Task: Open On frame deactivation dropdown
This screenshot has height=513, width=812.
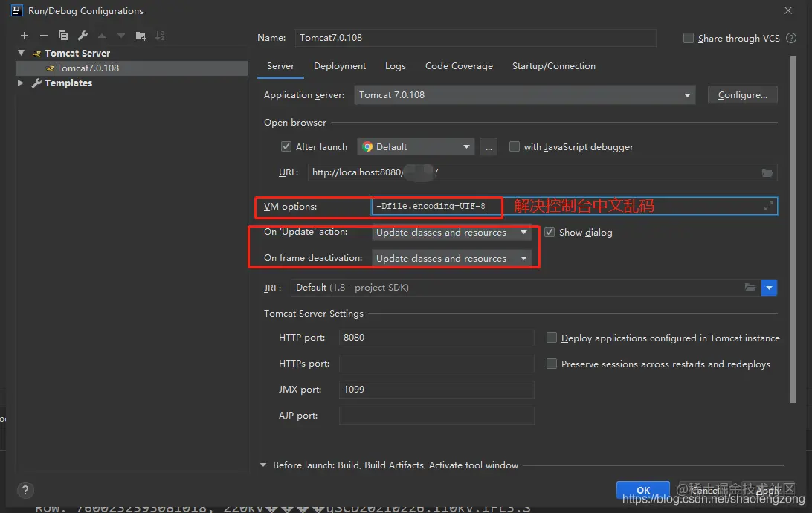Action: [451, 258]
